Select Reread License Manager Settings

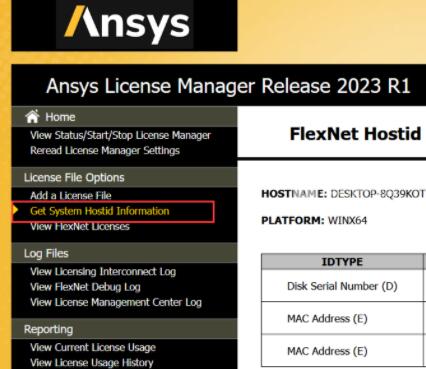[x=105, y=150]
